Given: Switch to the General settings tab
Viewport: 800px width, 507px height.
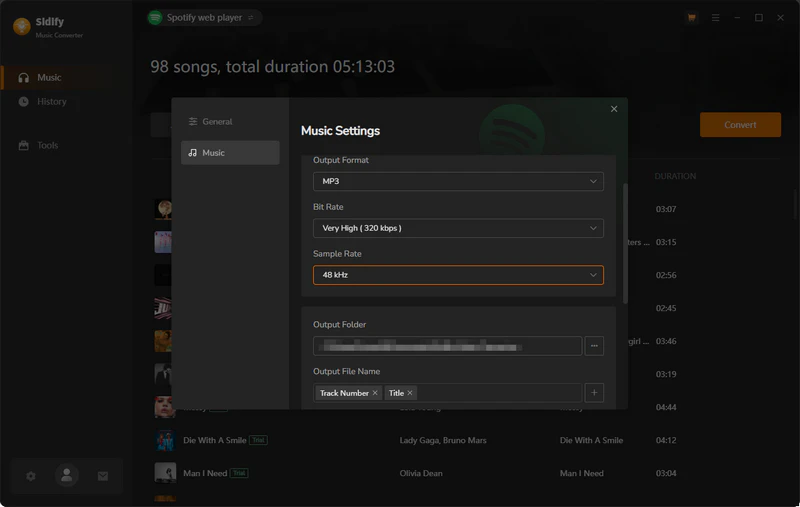Looking at the screenshot, I should click(x=230, y=121).
